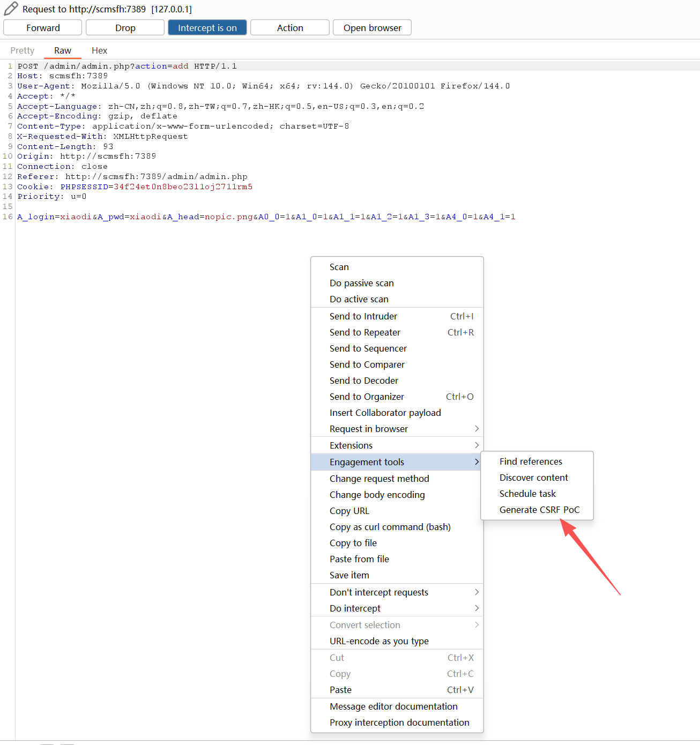
Task: Expand the Request in browser submenu arrow
Action: (x=476, y=429)
